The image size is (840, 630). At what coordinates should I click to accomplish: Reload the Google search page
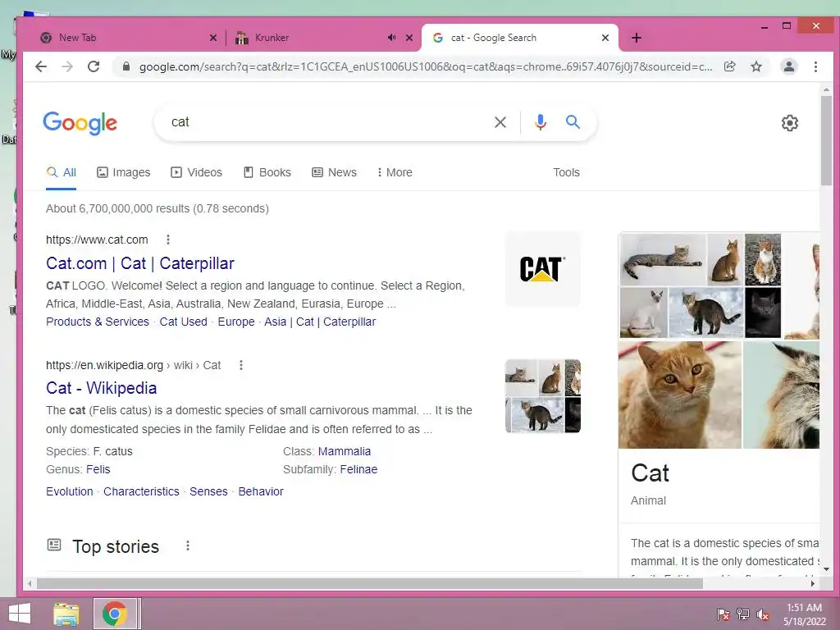pos(94,66)
